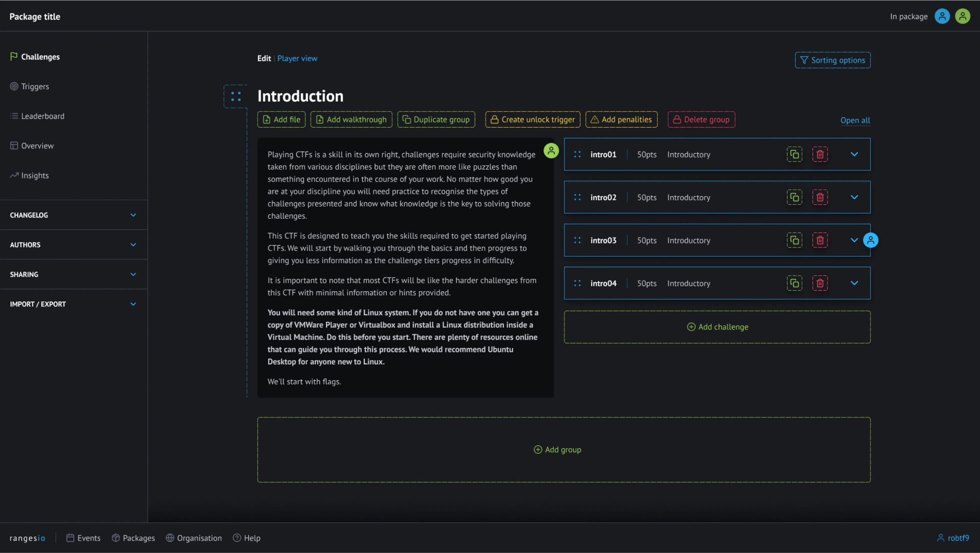Open Insights via the trending-arrow icon
Image resolution: width=980 pixels, height=553 pixels.
pos(14,175)
